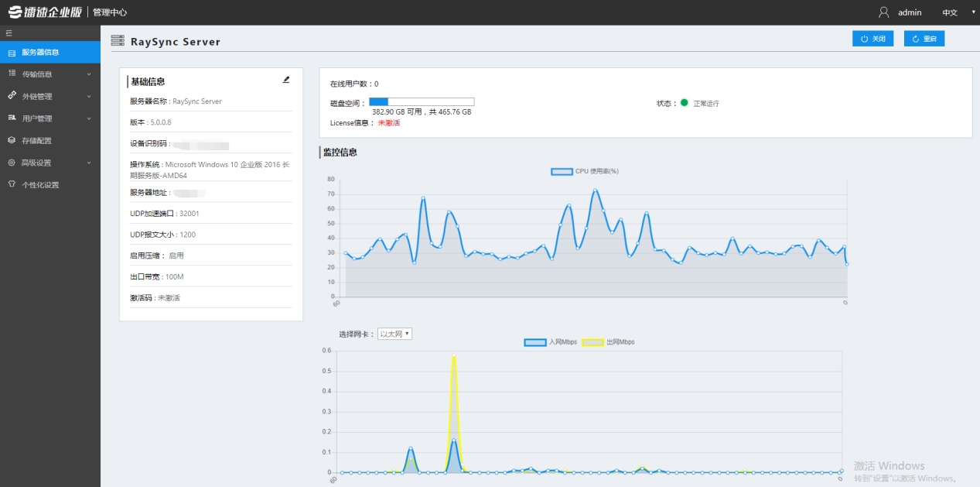This screenshot has width=980, height=487.
Task: Click the 磁盘空间 disk usage bar
Action: 421,101
